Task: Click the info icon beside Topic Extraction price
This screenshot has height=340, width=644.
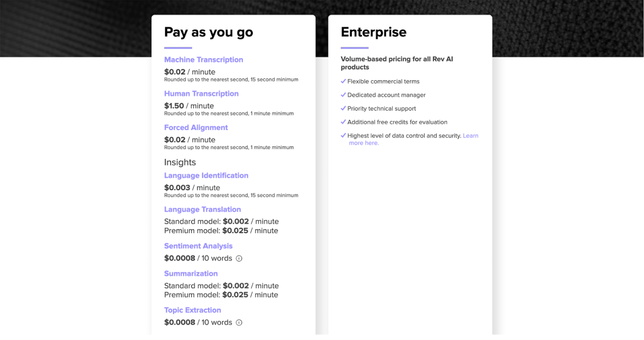Action: pyautogui.click(x=239, y=323)
